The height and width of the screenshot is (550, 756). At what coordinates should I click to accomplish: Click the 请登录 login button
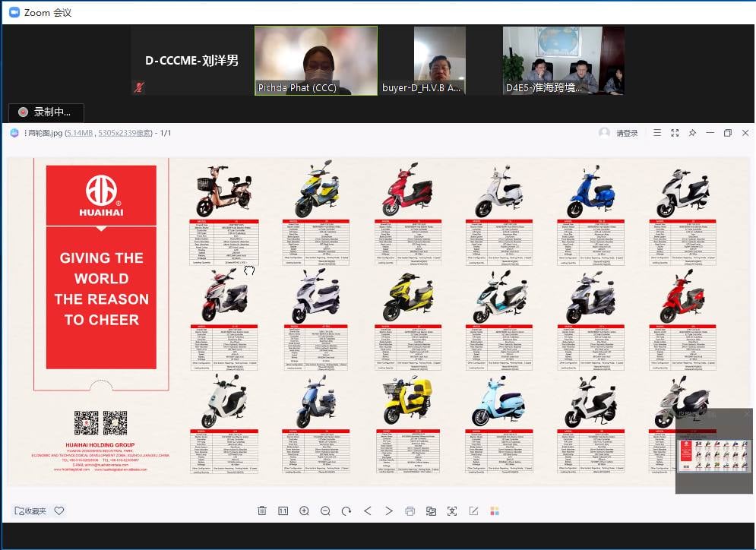627,133
